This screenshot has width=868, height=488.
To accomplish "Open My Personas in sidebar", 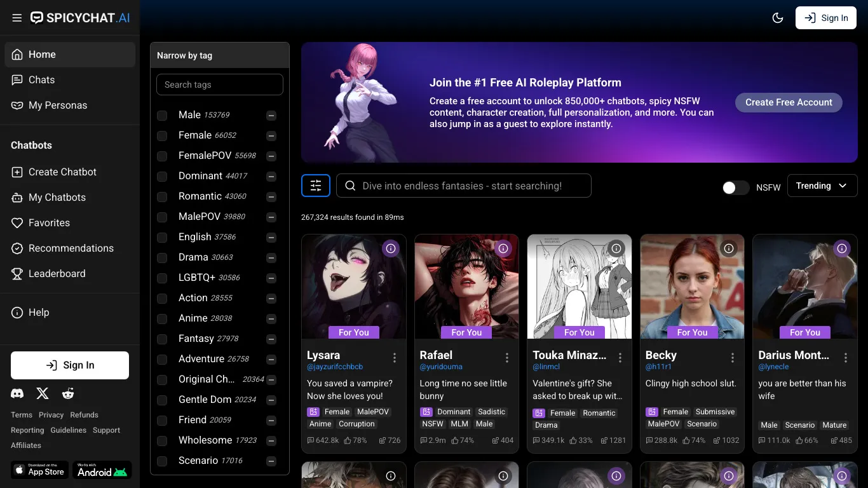I will coord(70,105).
